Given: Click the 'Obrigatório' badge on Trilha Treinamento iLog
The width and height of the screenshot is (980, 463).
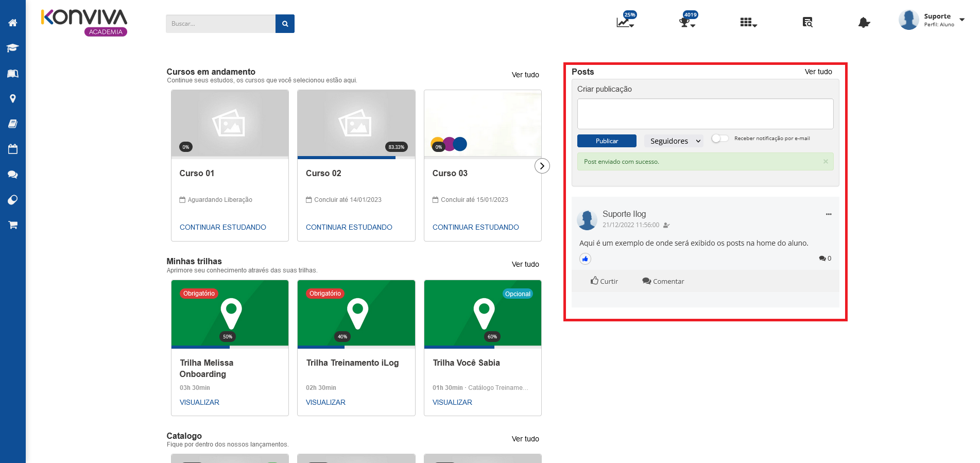Looking at the screenshot, I should [325, 294].
